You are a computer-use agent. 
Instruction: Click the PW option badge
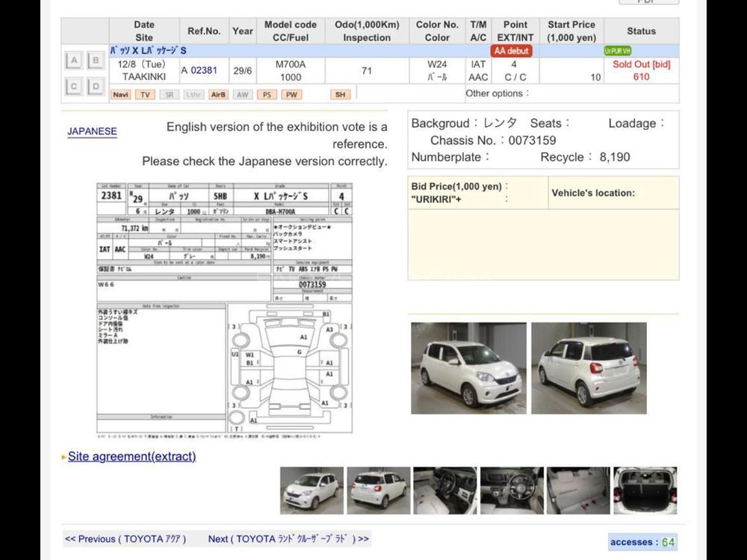coord(291,95)
